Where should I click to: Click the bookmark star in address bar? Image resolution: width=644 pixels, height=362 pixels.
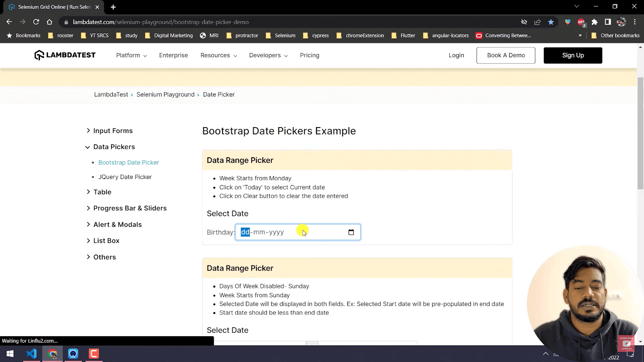551,22
